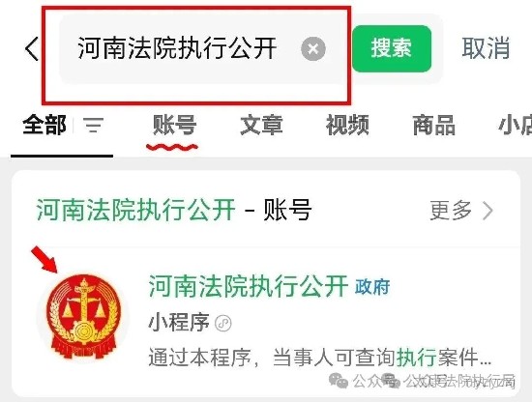Tap the green 搜索 button
The image size is (532, 402).
[392, 48]
